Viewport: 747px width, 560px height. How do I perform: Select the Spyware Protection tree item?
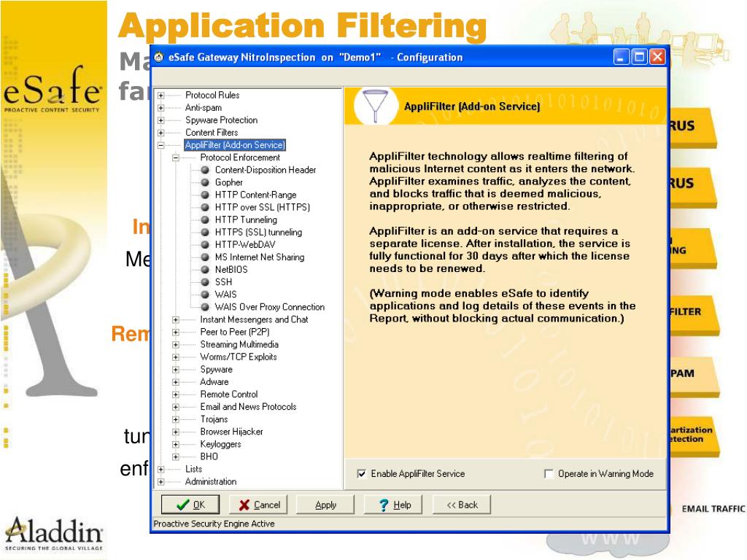point(222,120)
